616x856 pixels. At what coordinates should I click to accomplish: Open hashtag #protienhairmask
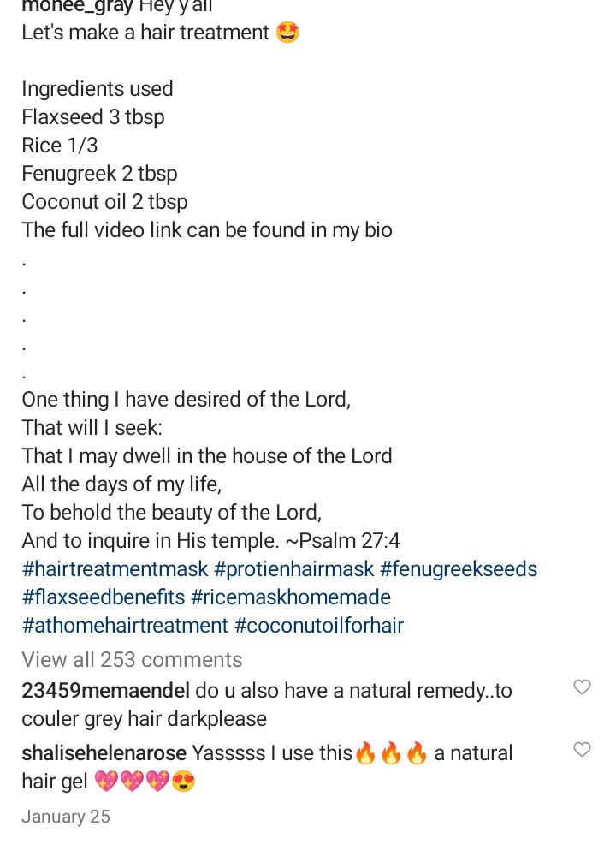pos(294,569)
